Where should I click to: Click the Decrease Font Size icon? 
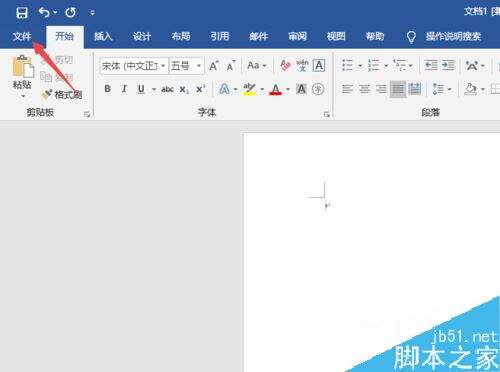click(231, 66)
